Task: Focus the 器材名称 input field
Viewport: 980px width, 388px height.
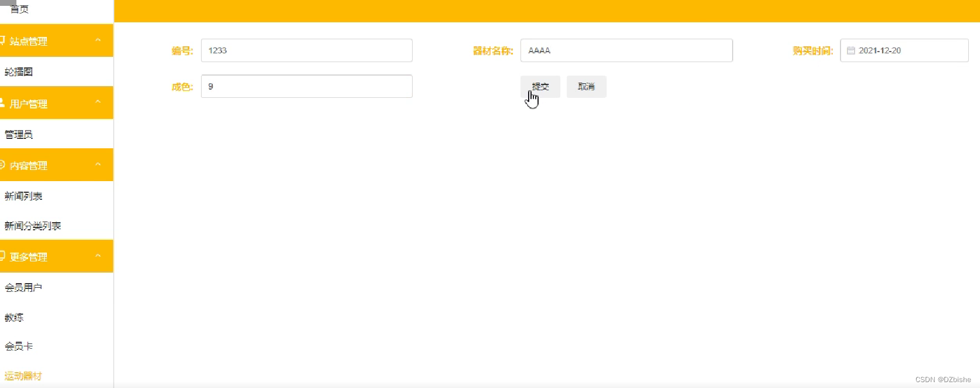Action: point(627,50)
